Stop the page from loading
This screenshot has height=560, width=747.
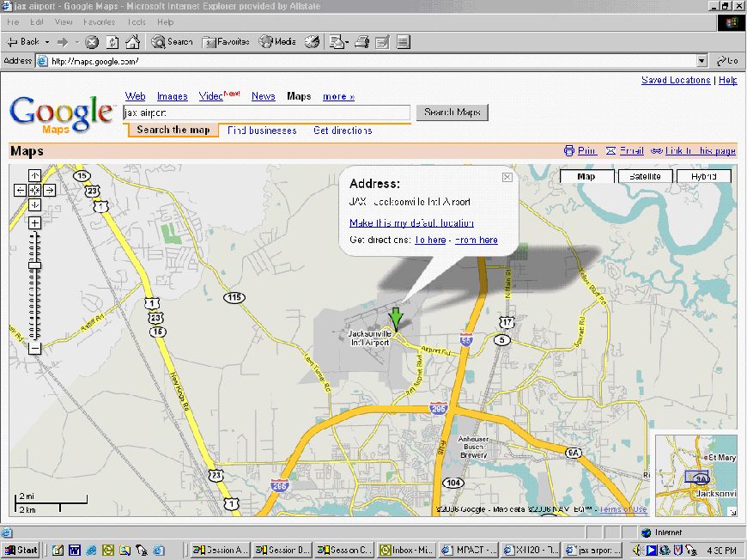point(92,42)
